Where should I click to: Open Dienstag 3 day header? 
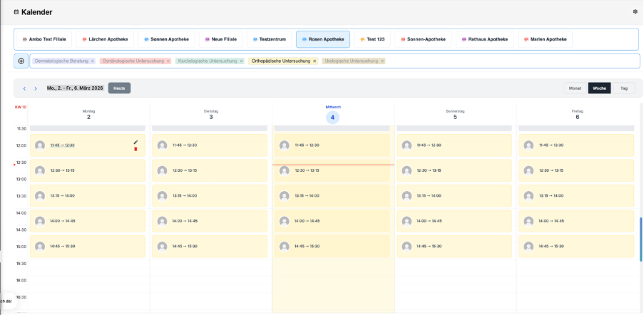[210, 115]
